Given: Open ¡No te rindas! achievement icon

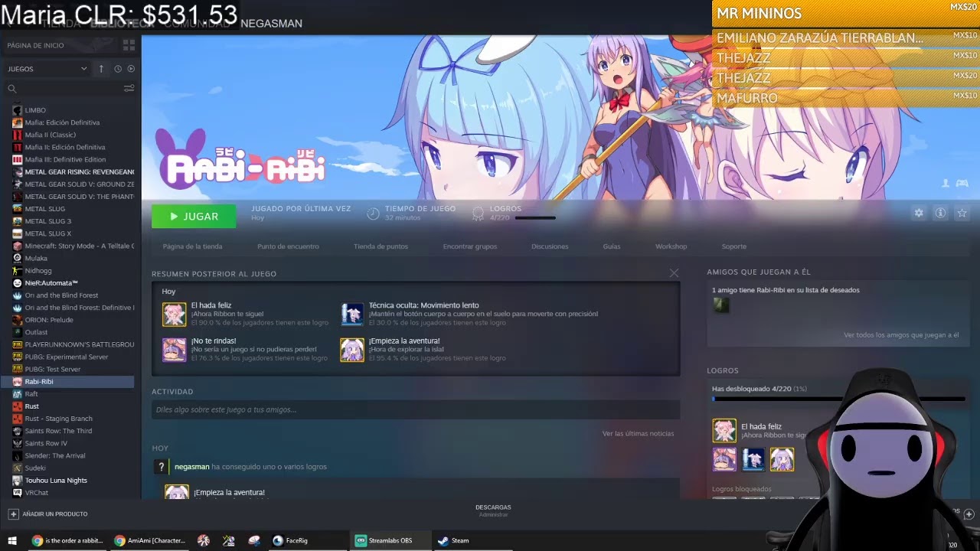Looking at the screenshot, I should click(x=174, y=350).
